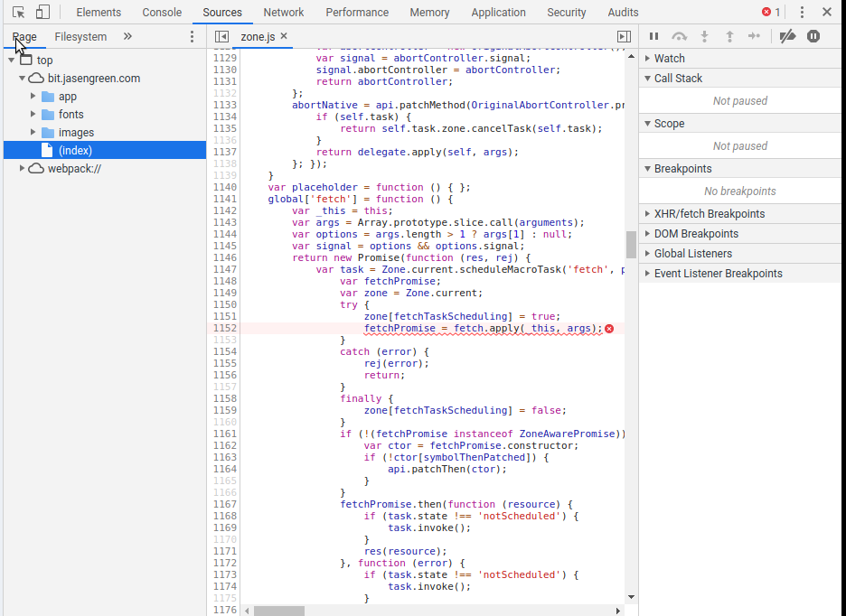Switch to the Network panel tab
846x616 pixels.
tap(283, 12)
